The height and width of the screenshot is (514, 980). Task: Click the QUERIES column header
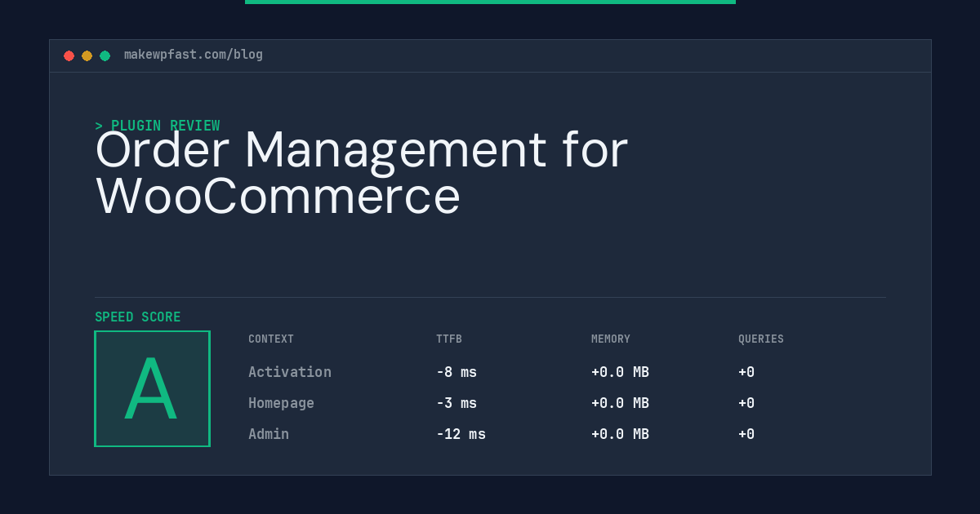tap(761, 339)
